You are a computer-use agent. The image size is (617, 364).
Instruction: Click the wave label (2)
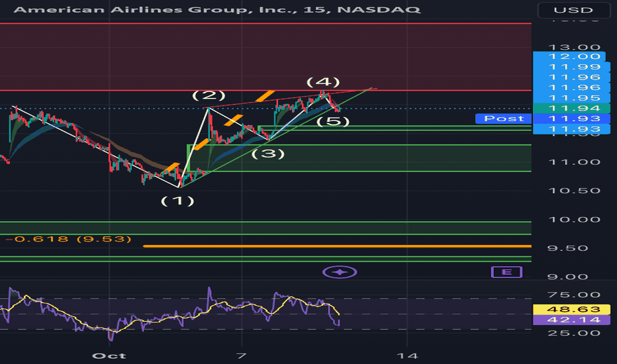[209, 95]
